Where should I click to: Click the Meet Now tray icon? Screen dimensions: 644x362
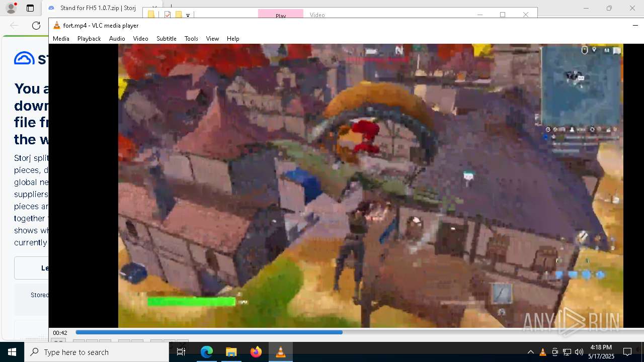click(x=554, y=352)
